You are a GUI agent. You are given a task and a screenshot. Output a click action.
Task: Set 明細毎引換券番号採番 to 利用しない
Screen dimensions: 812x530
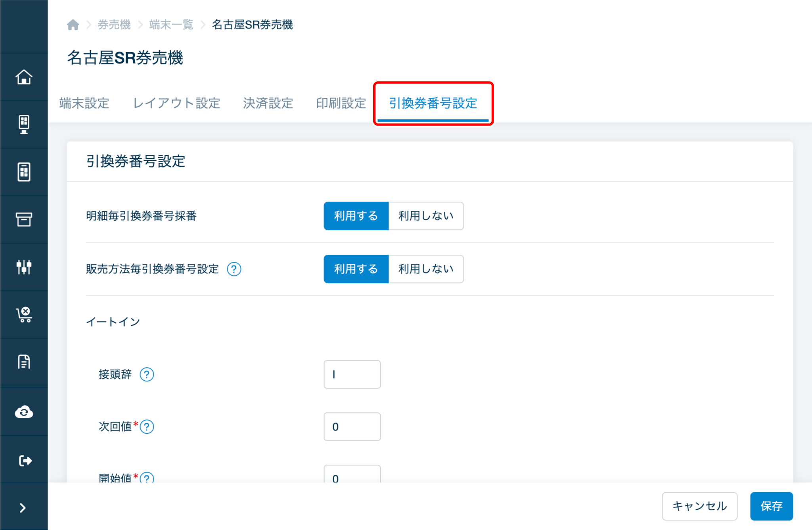[425, 216]
